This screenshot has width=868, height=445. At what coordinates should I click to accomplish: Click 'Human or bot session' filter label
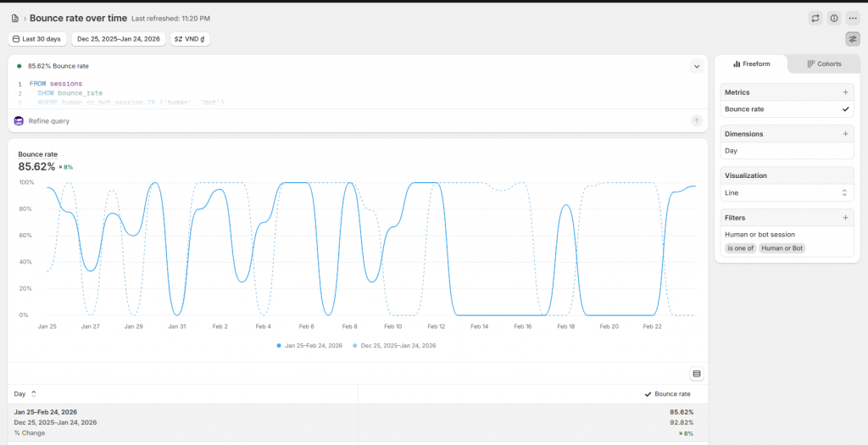point(759,234)
